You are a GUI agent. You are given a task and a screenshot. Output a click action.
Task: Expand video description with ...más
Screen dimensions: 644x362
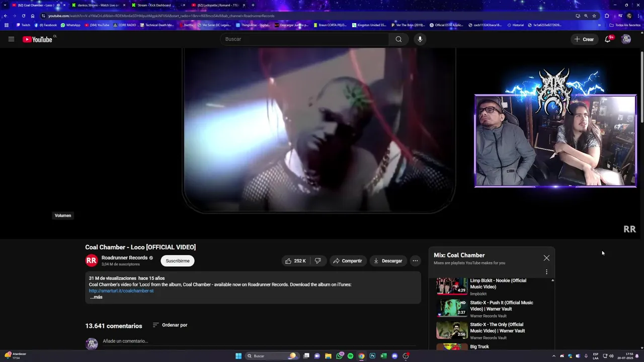96,297
